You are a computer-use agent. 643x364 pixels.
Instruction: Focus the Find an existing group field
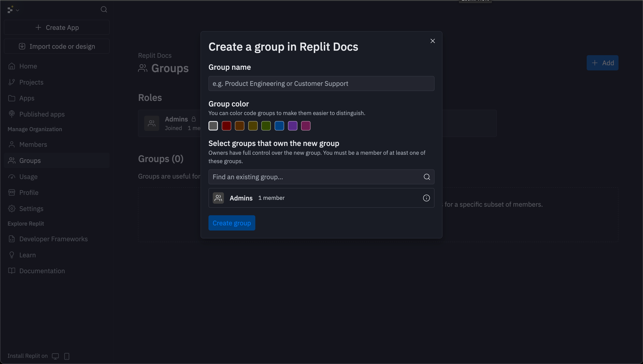313,177
